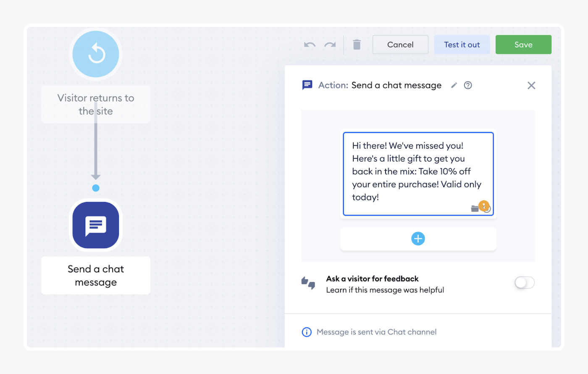Click the blue connector dot between nodes
The width and height of the screenshot is (588, 374).
[x=95, y=188]
